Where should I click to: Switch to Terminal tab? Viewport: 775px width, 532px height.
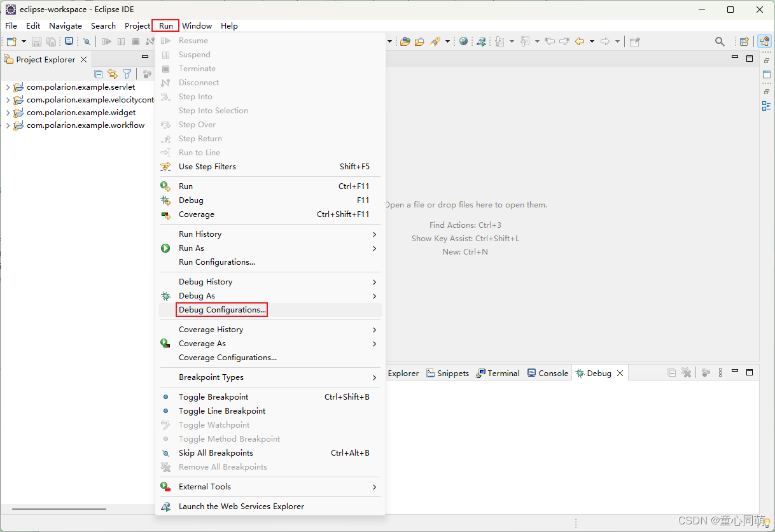coord(498,374)
